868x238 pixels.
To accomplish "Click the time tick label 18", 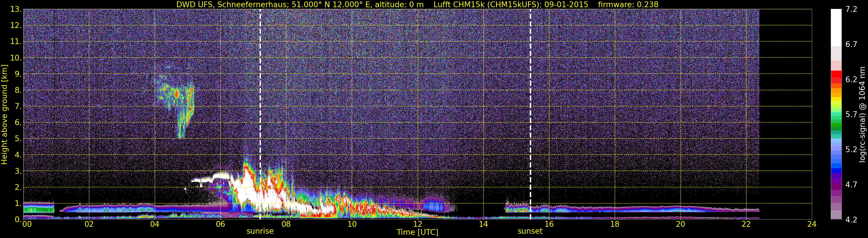I will tap(614, 224).
